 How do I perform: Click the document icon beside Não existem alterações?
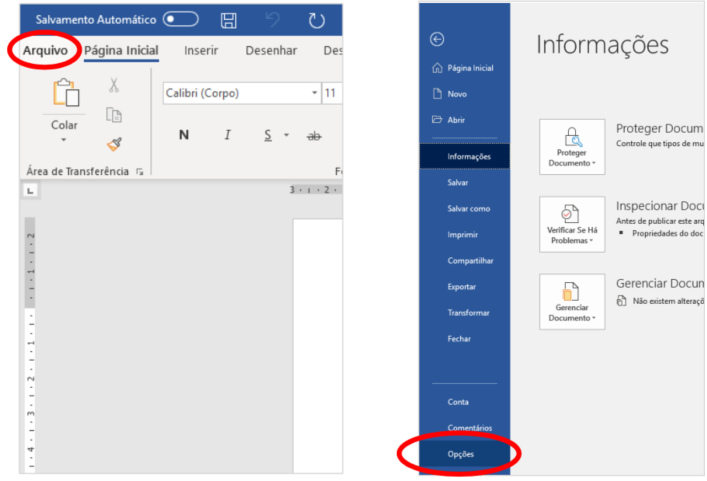click(621, 301)
